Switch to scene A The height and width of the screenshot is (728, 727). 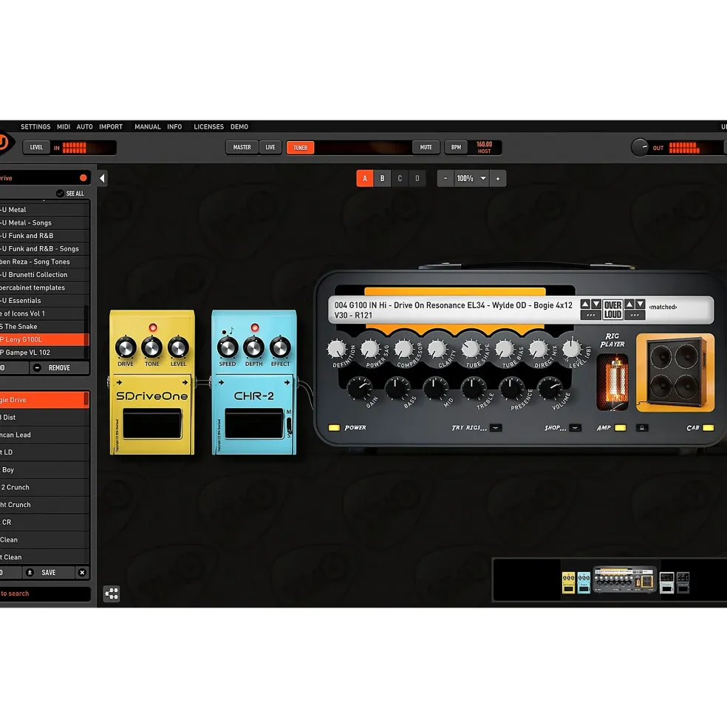click(365, 178)
